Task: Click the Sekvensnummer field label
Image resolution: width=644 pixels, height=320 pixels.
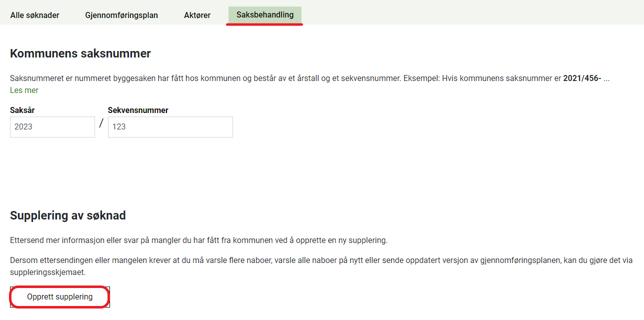Action: (x=138, y=110)
